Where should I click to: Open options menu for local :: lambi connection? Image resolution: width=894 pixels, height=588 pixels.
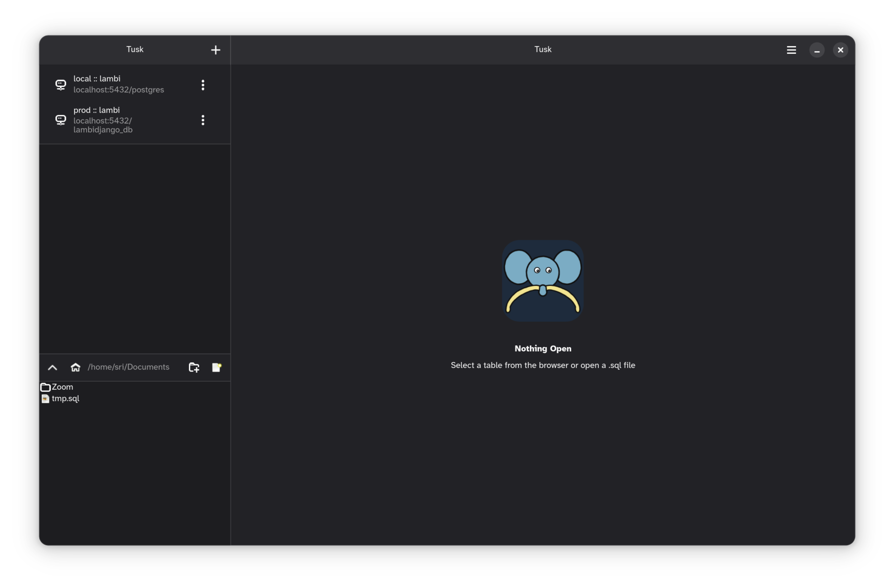[203, 85]
